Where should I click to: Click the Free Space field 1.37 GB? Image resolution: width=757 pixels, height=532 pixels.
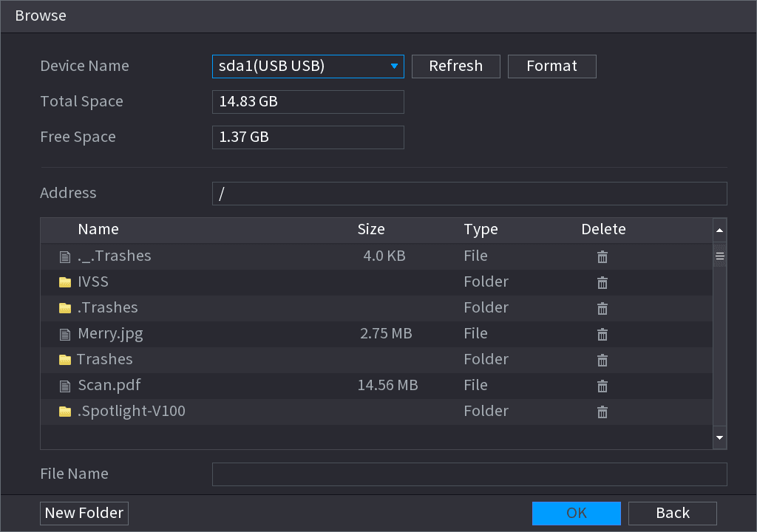tap(308, 137)
